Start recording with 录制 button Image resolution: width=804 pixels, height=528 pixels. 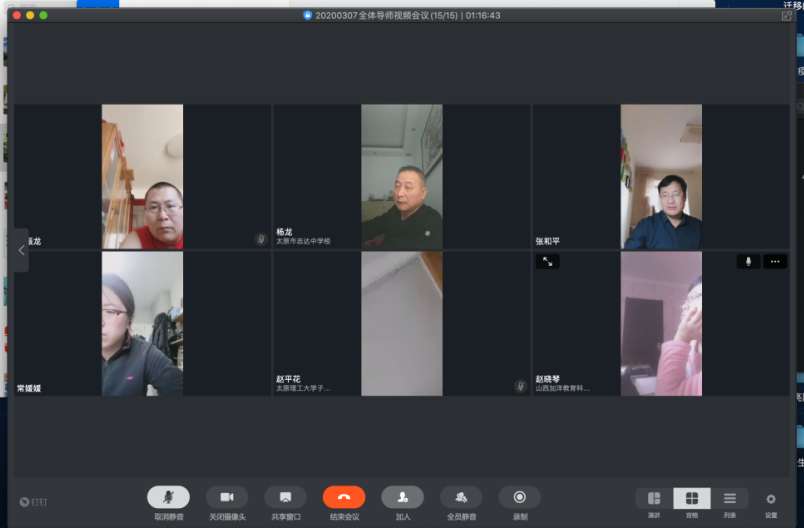[519, 497]
